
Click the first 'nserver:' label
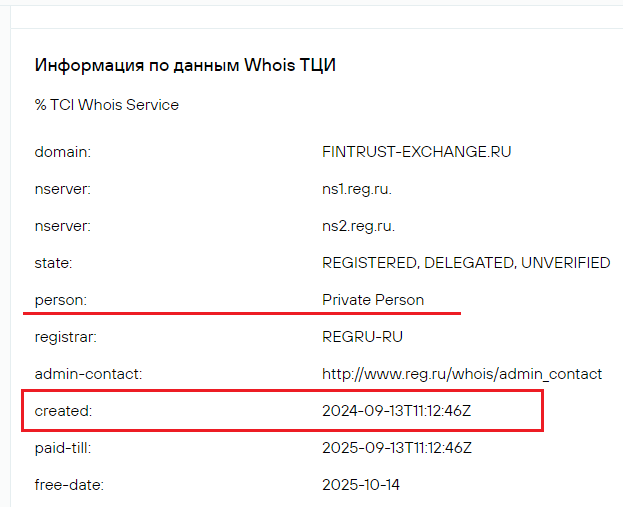pyautogui.click(x=63, y=189)
